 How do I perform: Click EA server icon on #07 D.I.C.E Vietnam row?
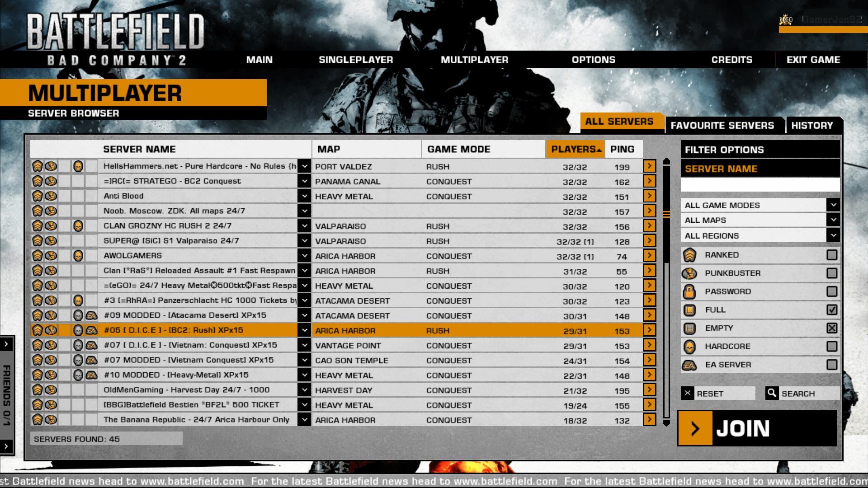pos(92,345)
